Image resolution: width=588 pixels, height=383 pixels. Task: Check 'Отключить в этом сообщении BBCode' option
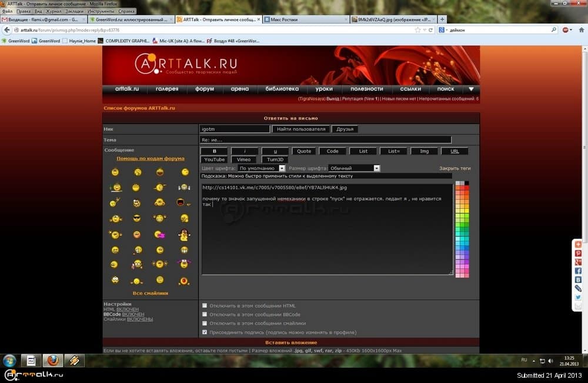point(205,315)
